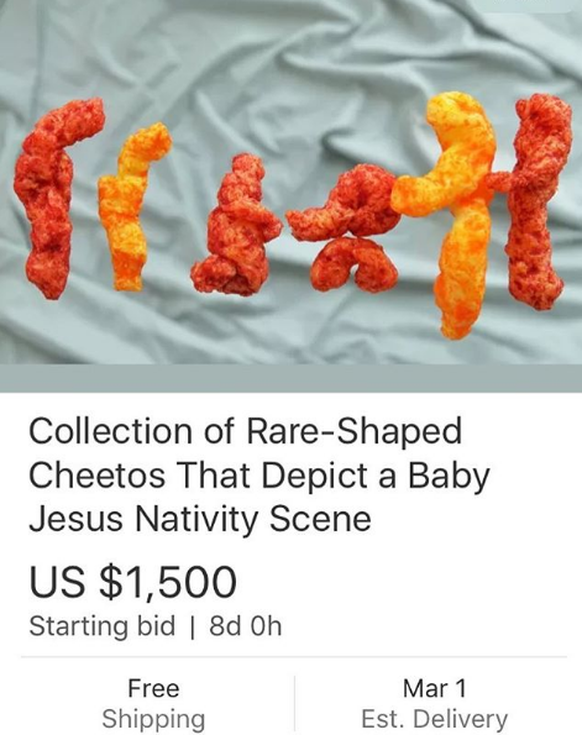Tap the rightmost dark red Cheeto figure
This screenshot has height=735, width=582.
[534, 202]
